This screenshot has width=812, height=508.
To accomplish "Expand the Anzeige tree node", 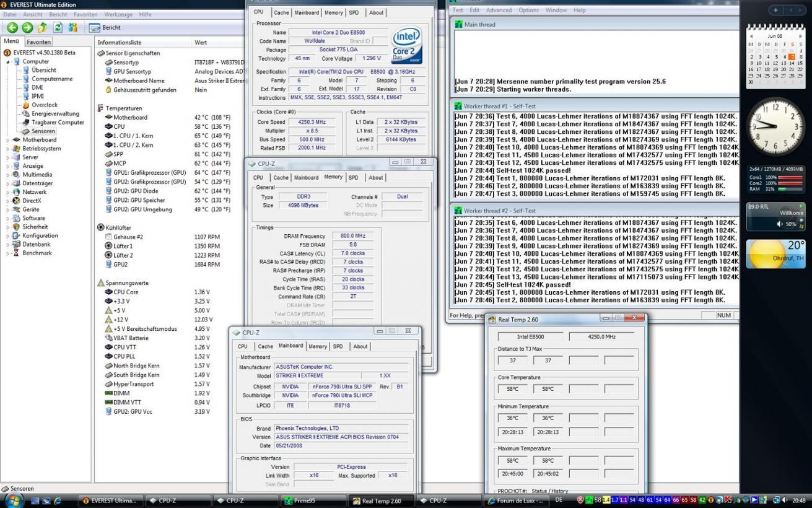I will (8, 166).
